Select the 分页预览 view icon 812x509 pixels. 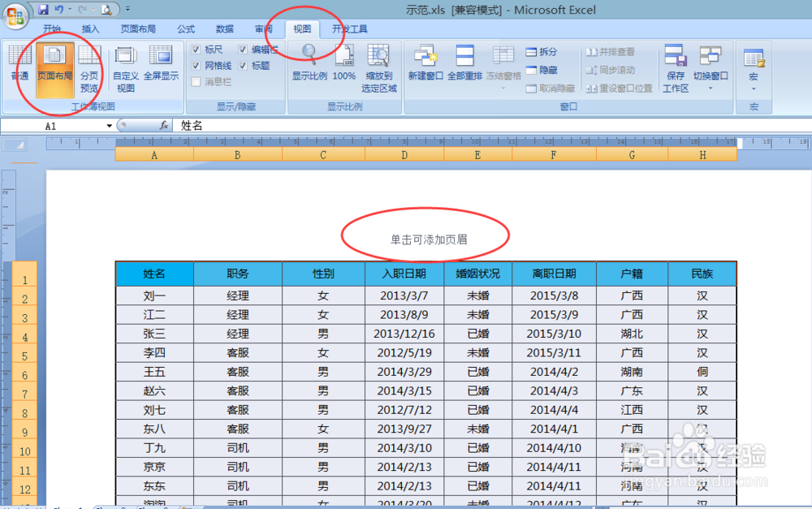pyautogui.click(x=89, y=65)
